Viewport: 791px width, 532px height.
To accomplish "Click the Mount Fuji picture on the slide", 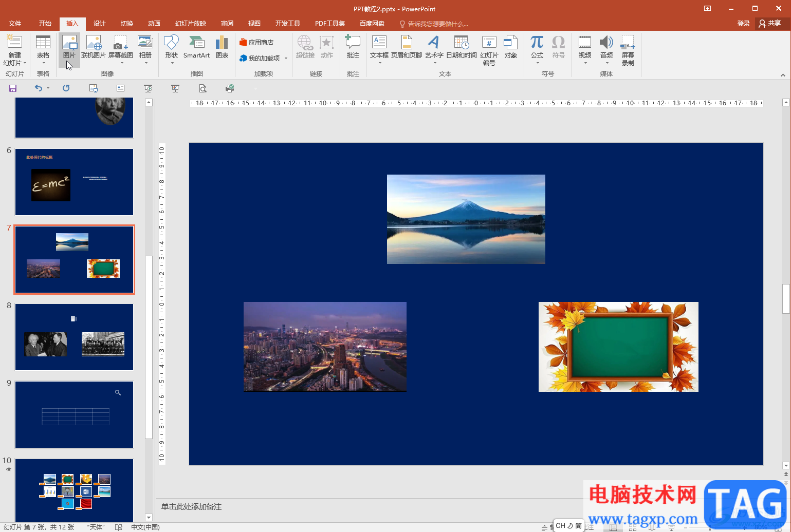I will coord(466,219).
